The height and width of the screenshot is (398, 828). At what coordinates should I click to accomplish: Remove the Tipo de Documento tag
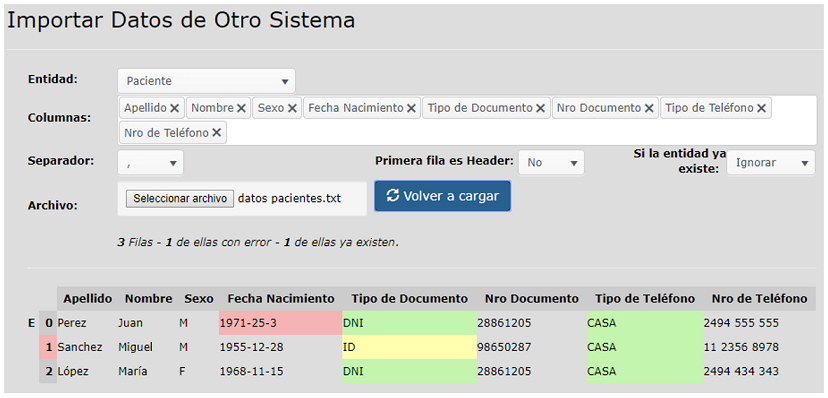coord(541,108)
